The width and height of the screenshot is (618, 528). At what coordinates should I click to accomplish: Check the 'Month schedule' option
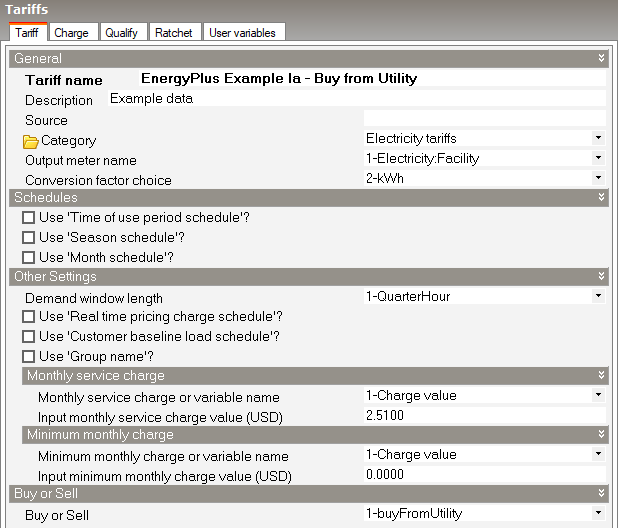(28, 257)
